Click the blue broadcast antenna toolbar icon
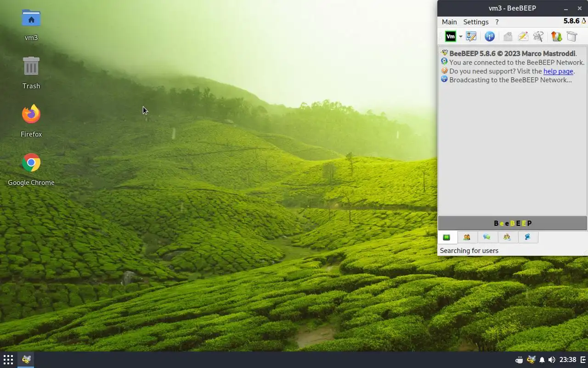The image size is (588, 368). (490, 36)
